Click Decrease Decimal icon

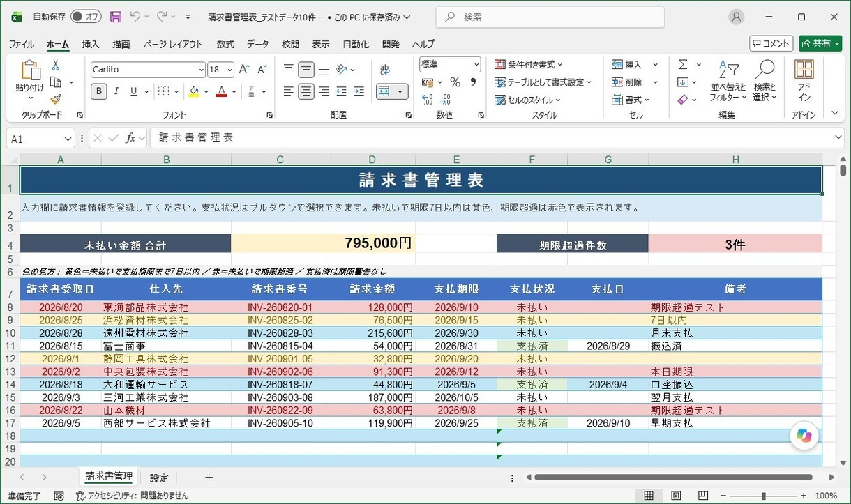point(446,100)
